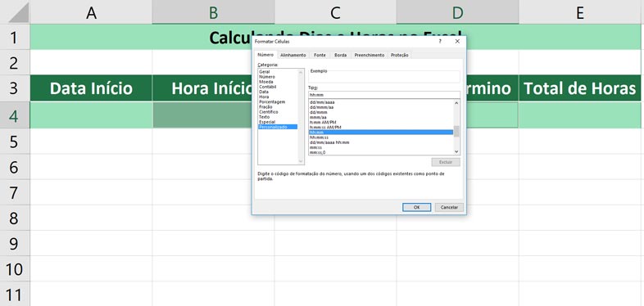
Task: Select row 4 header
Action: tap(15, 115)
